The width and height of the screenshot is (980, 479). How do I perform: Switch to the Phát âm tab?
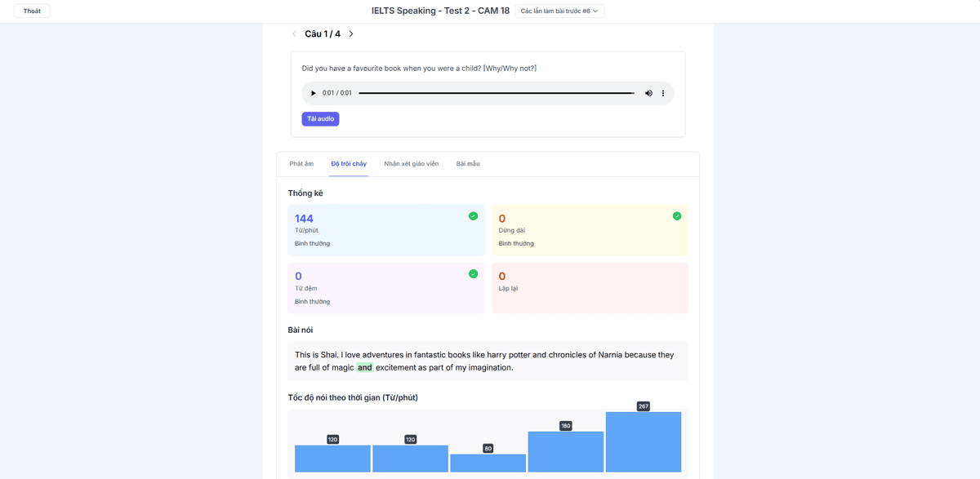(301, 163)
